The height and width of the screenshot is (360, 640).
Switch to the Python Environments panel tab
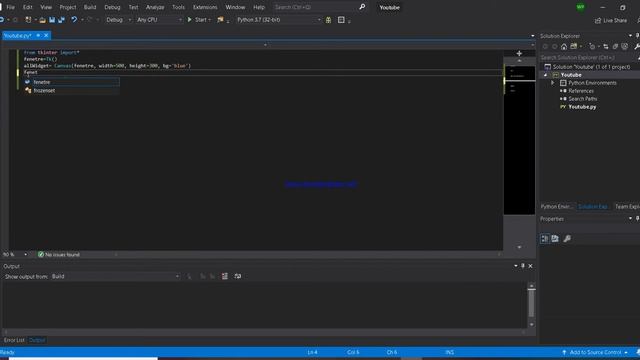(x=556, y=207)
